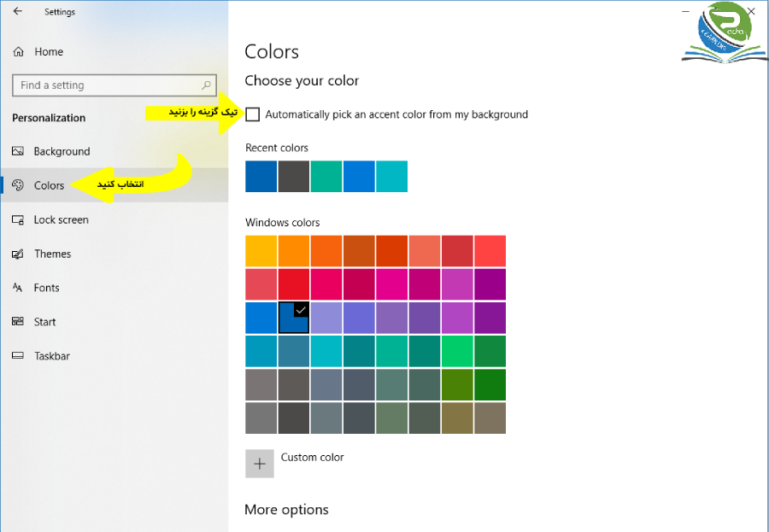Select the currently checked navy blue swatch
The height and width of the screenshot is (532, 769).
[x=294, y=318]
